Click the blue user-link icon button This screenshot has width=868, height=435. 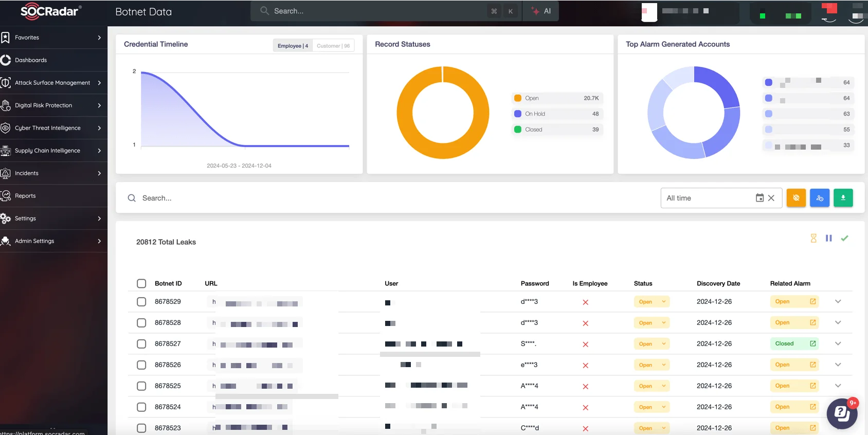coord(820,198)
